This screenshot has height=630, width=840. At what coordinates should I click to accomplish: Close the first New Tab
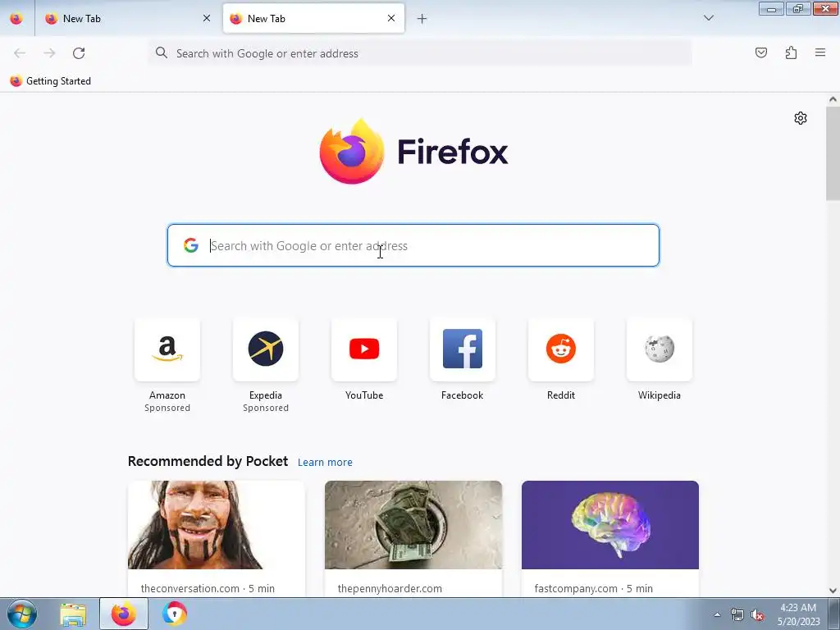coord(206,19)
